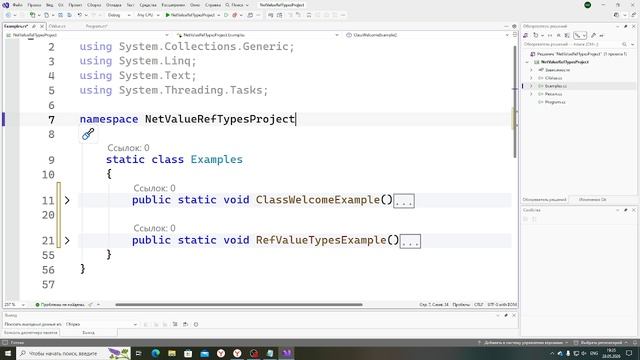Open the Отладка menu
Image resolution: width=640 pixels, height=360 pixels.
tap(113, 5)
